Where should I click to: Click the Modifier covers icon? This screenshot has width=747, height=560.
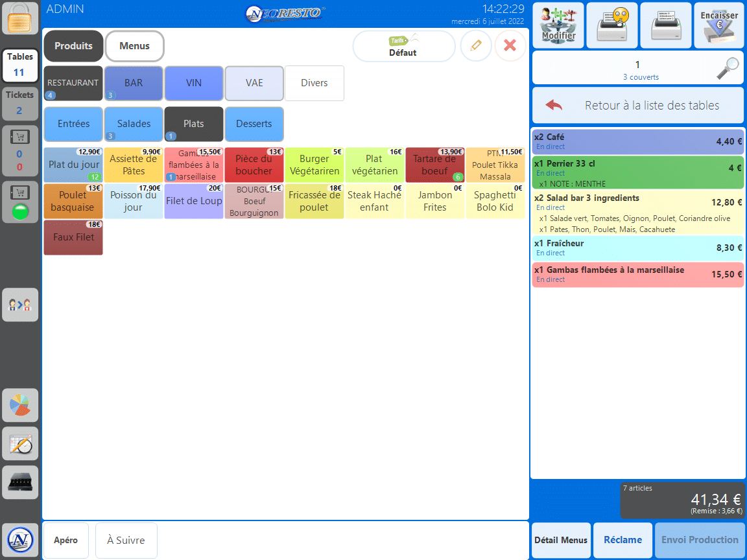click(x=558, y=26)
